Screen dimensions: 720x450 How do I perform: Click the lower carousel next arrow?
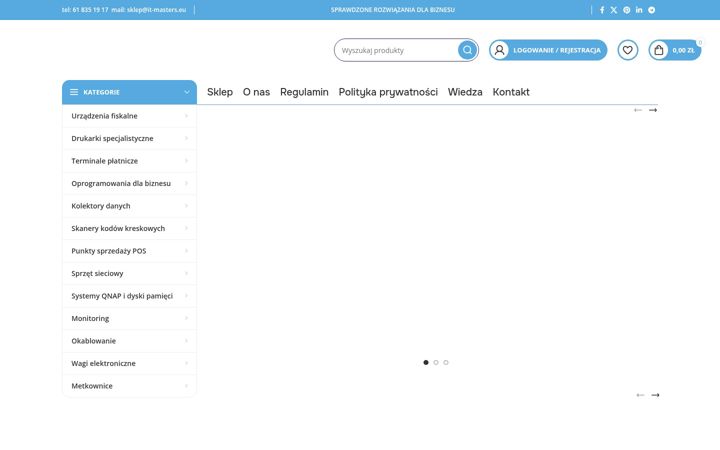click(x=655, y=395)
